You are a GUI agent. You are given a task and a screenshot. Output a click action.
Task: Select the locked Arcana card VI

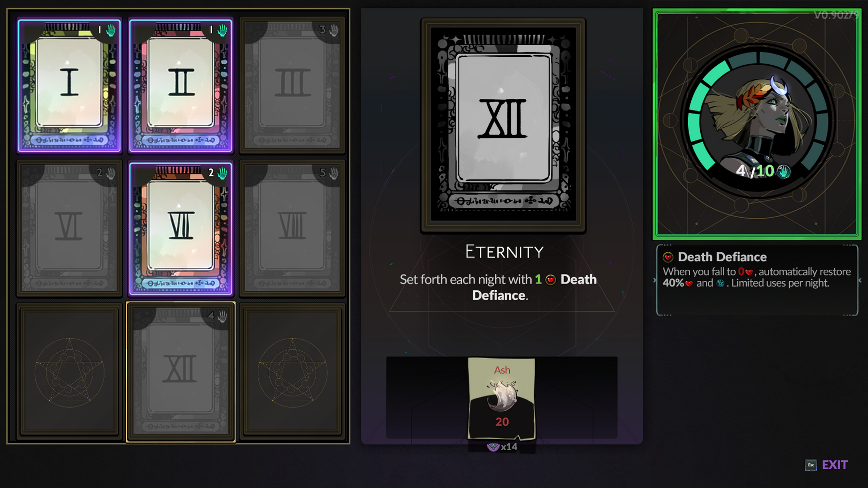pos(69,228)
